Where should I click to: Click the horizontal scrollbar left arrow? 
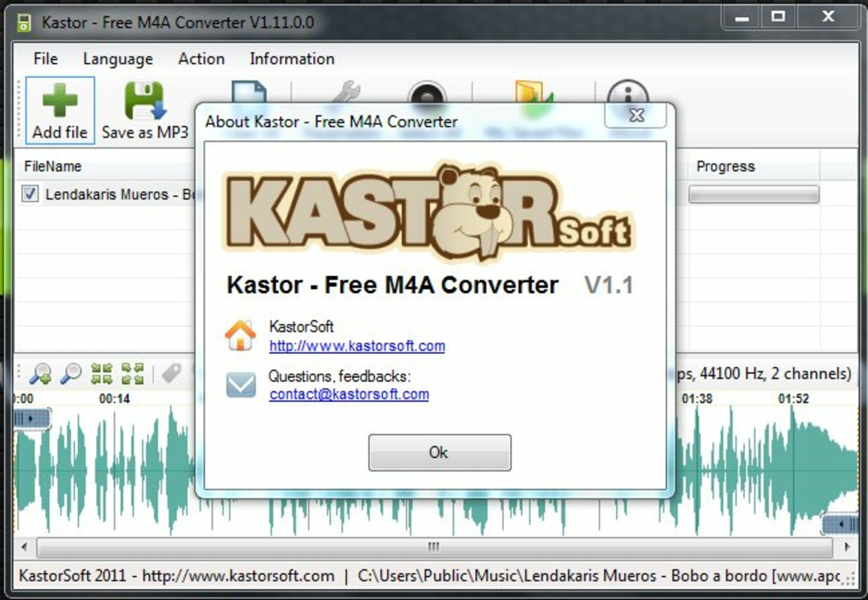(24, 547)
